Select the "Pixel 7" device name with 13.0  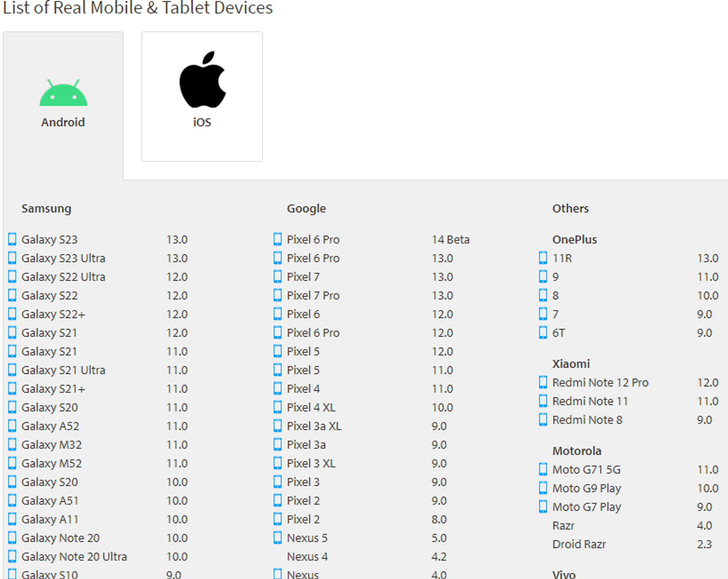(303, 277)
